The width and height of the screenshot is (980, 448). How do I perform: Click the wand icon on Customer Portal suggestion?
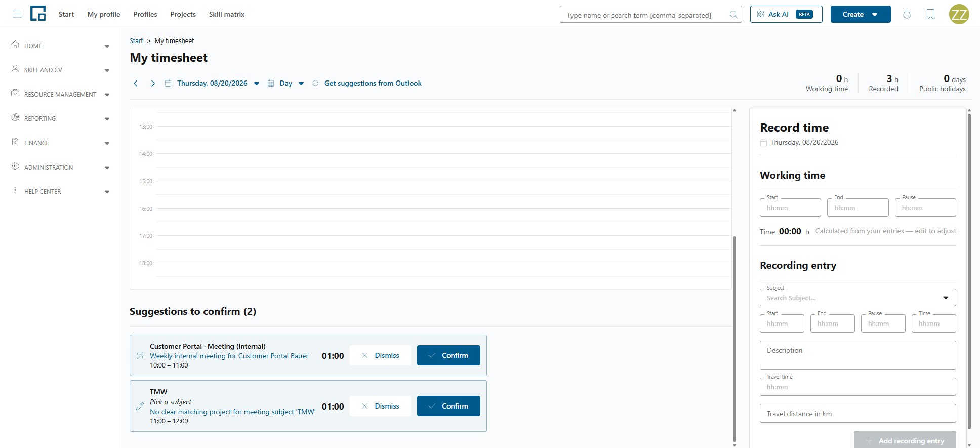click(x=140, y=355)
